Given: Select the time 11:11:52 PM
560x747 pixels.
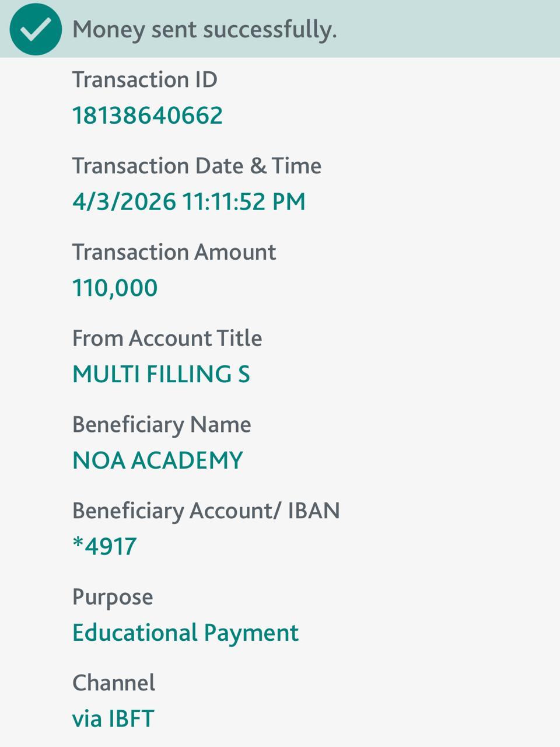Looking at the screenshot, I should [x=244, y=202].
